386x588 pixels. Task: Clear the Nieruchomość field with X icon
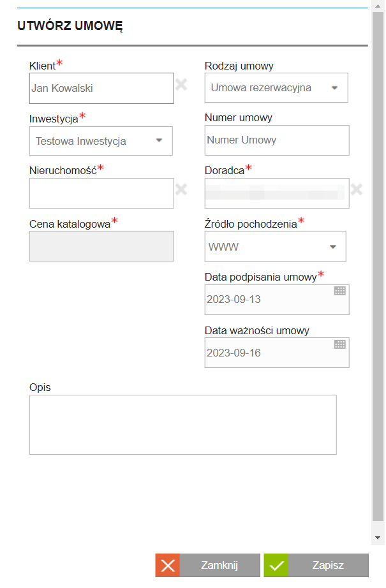click(x=181, y=189)
